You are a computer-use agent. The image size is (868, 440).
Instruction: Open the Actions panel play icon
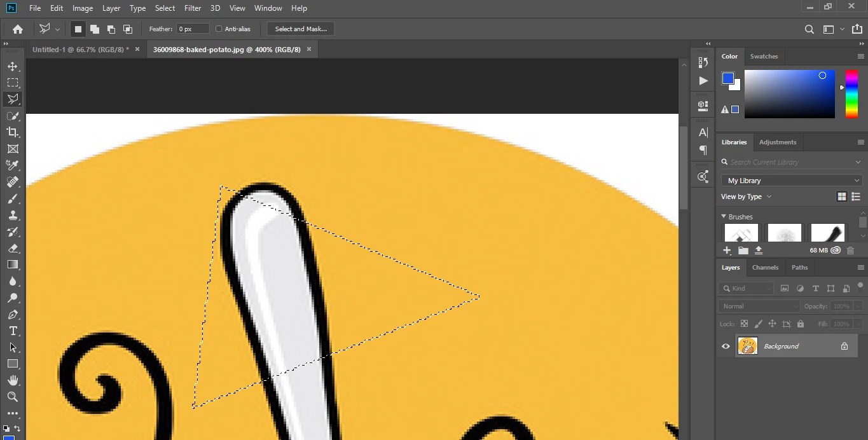point(703,81)
